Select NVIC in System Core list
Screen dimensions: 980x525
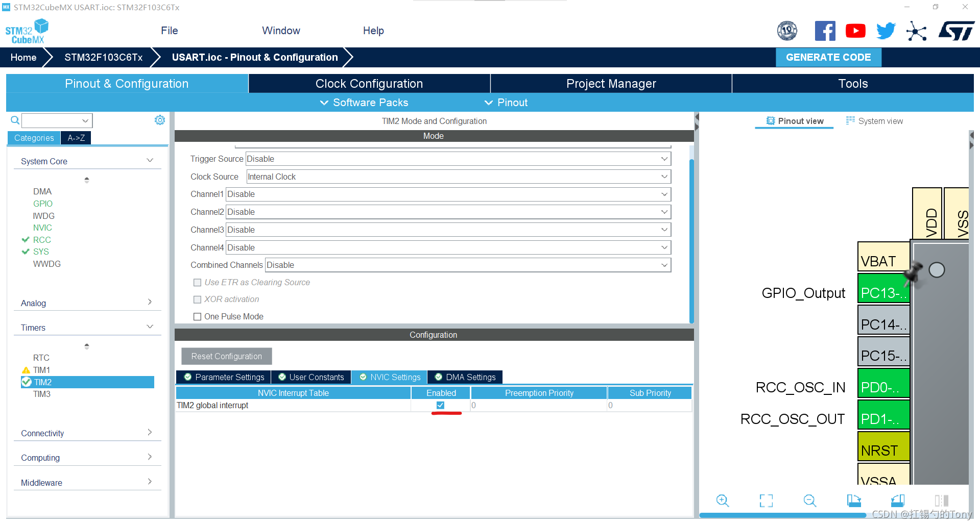[x=42, y=228]
